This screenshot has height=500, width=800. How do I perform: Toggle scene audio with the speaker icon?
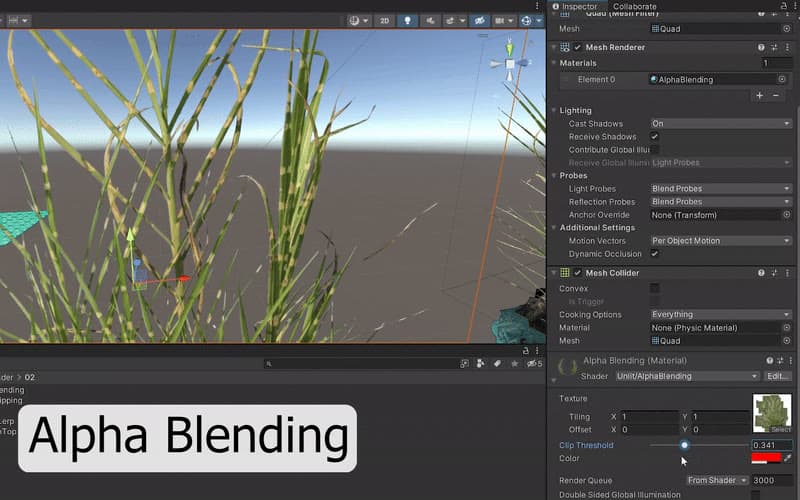tap(431, 20)
